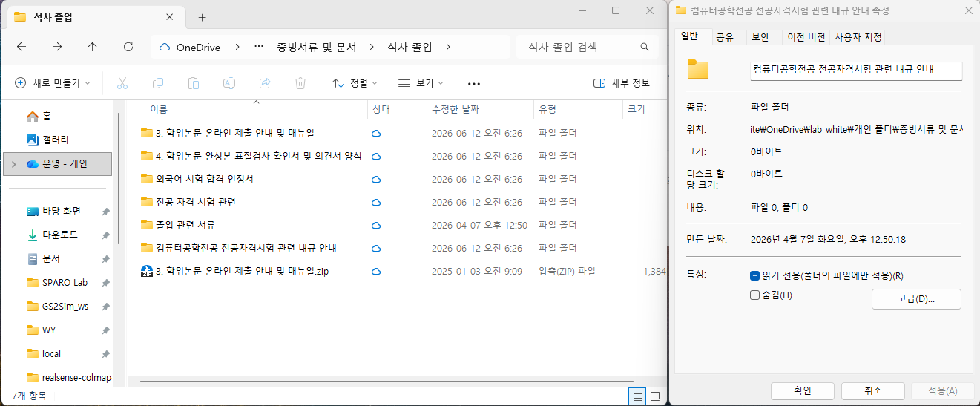Toggle 숨김 hidden checkbox
980x406 pixels.
point(755,295)
